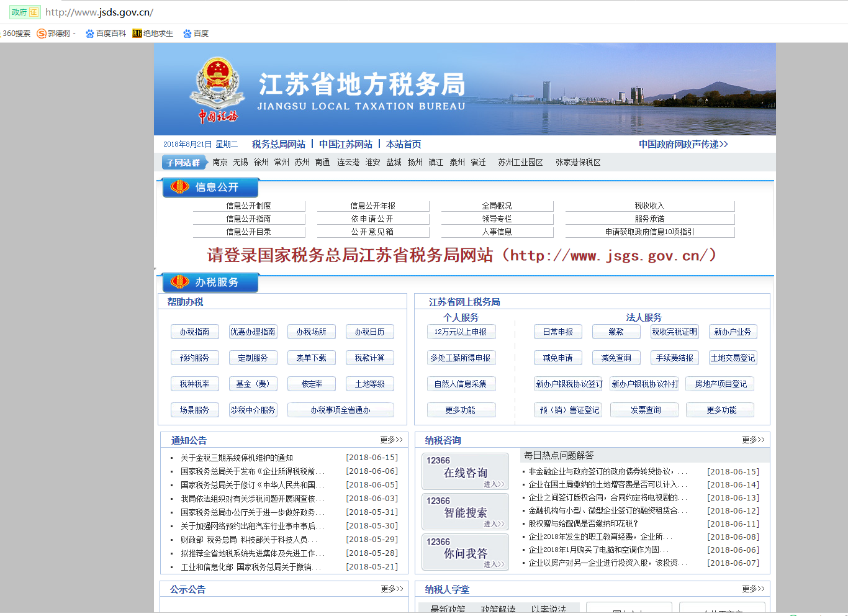
Task: Expand 更多 in the 公示公告 section
Action: pos(392,589)
